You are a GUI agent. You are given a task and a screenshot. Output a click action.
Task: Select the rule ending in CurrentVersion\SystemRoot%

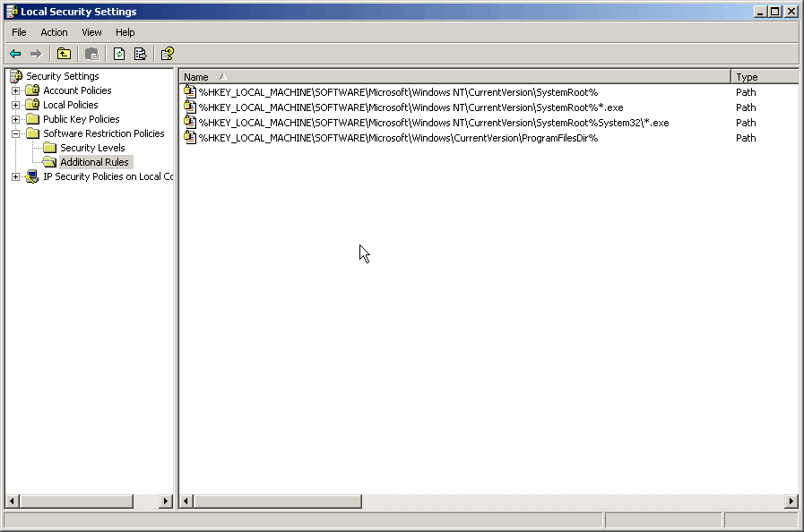click(398, 92)
